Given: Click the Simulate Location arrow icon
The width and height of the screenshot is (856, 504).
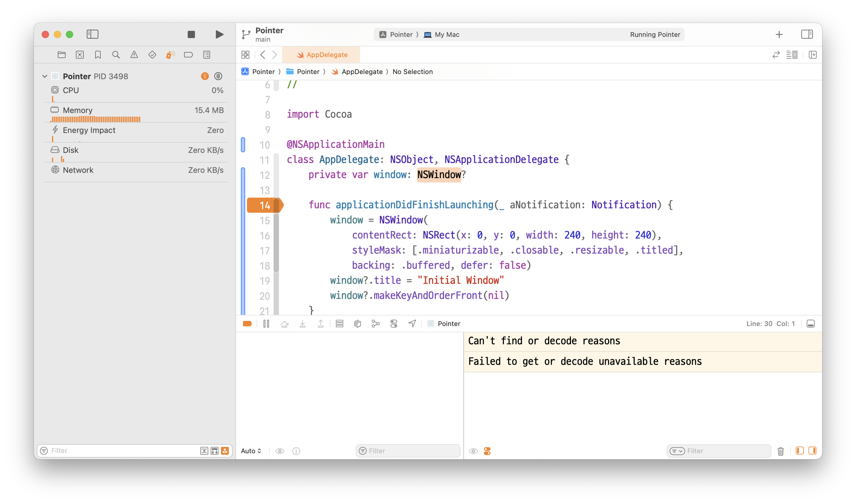Looking at the screenshot, I should click(412, 324).
